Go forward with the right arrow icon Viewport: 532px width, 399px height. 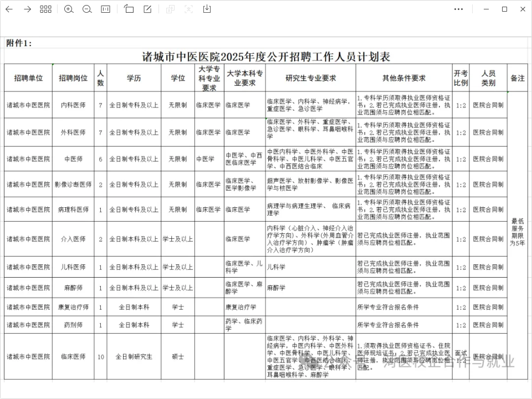(28, 9)
